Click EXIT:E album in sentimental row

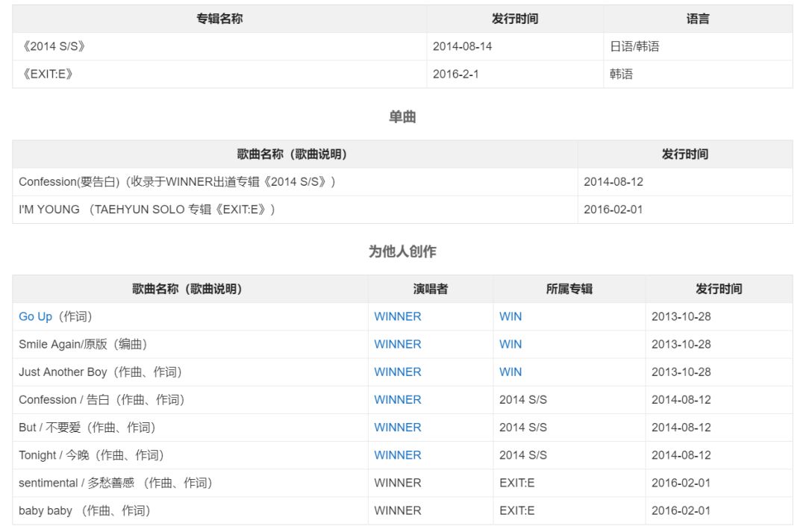tap(516, 484)
